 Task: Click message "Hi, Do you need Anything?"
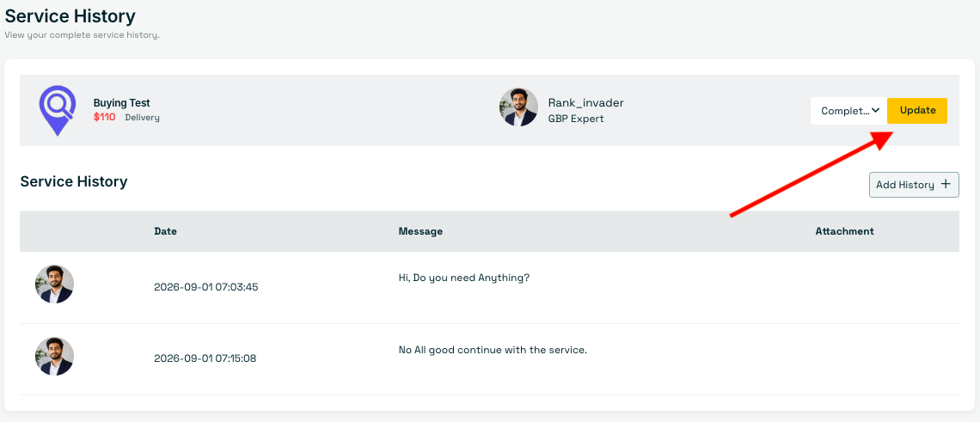point(463,278)
